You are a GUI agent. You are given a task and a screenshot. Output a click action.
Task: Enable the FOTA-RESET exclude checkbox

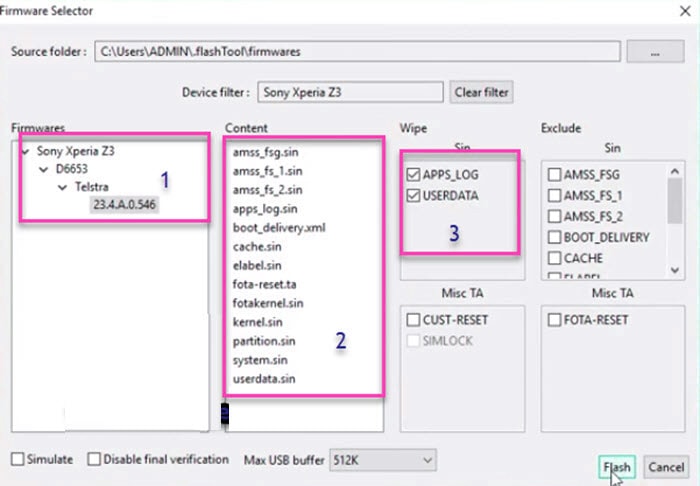coord(554,320)
